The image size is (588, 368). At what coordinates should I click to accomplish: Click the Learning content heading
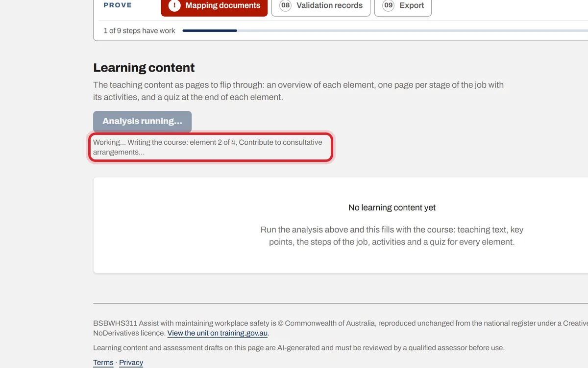click(144, 68)
